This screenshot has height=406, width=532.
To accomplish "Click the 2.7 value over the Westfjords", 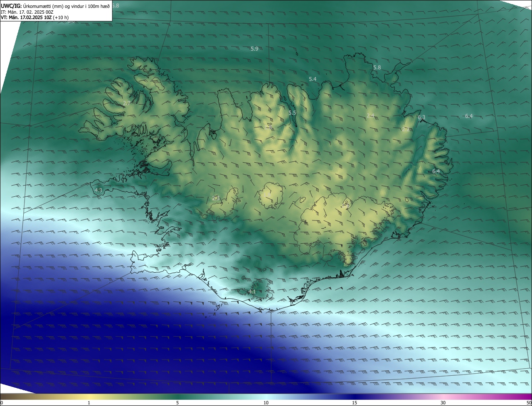I will (x=127, y=103).
